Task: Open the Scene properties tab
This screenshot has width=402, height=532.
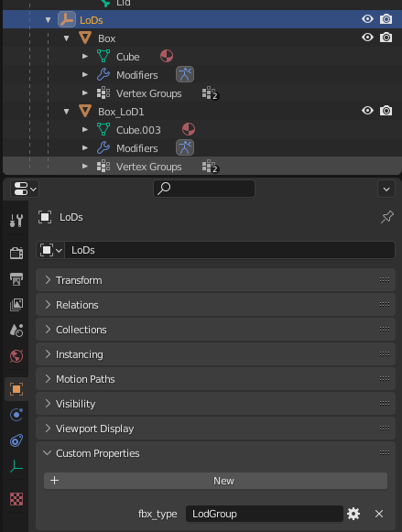Action: point(16,331)
